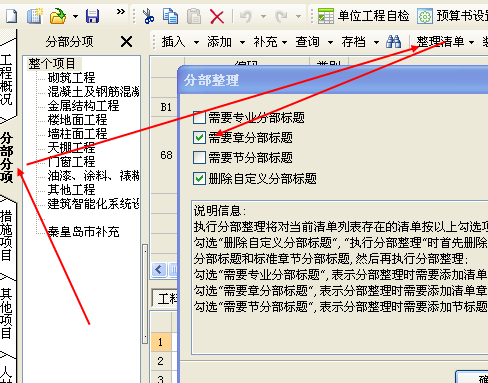Click the 单位工程自检 check icon
The image size is (488, 383).
click(x=326, y=16)
